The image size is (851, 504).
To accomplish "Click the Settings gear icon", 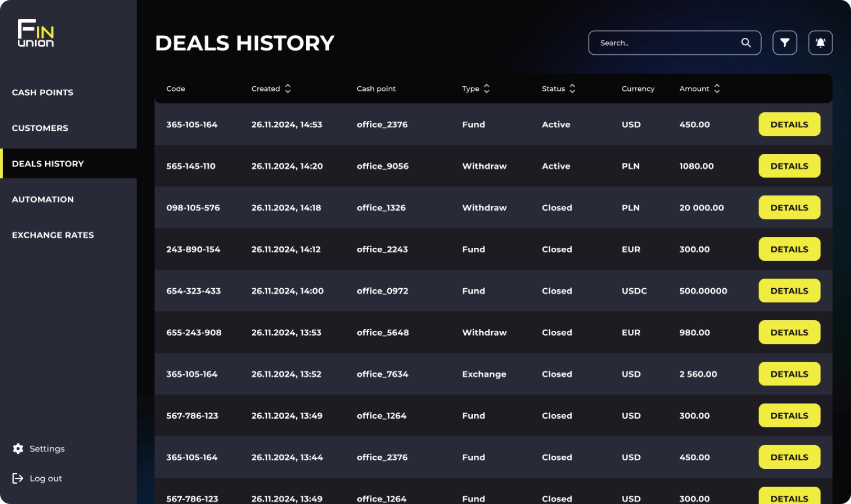I will click(18, 448).
